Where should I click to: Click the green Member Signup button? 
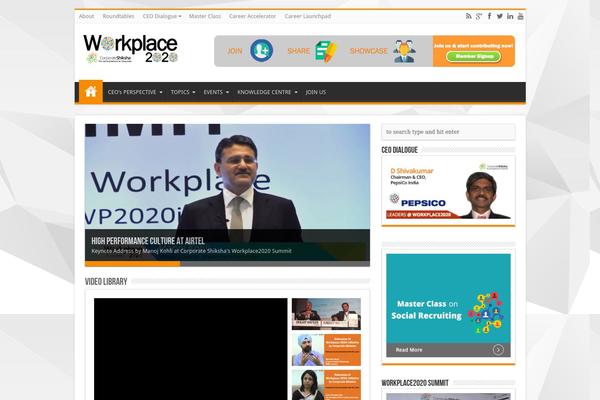click(x=474, y=56)
